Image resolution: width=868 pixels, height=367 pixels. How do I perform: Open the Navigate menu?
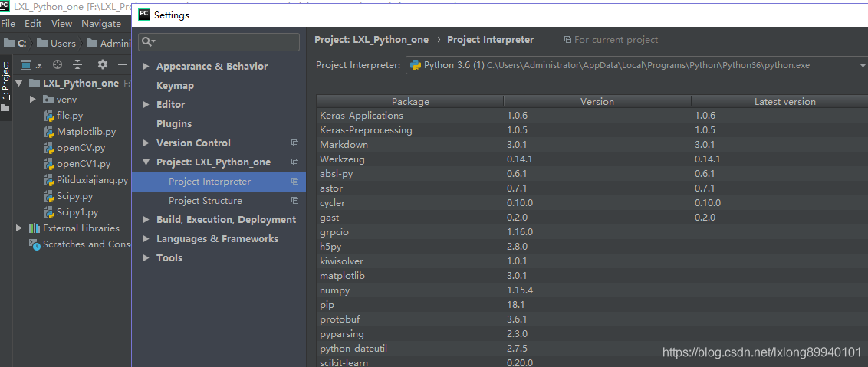point(101,24)
